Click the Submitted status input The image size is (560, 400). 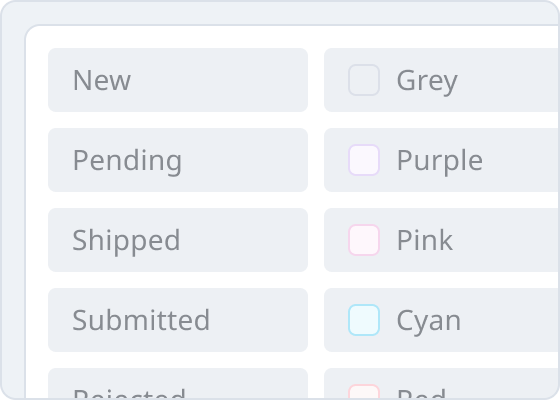[178, 320]
